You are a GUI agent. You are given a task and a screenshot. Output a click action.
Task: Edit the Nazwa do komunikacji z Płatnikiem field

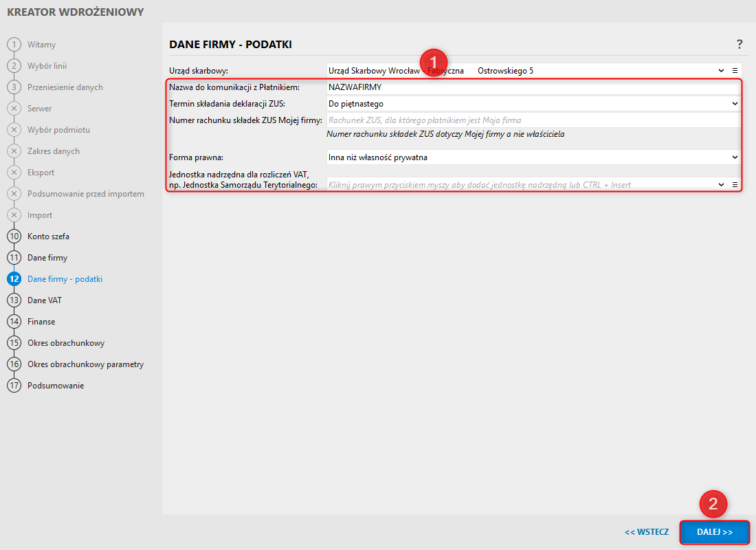533,87
